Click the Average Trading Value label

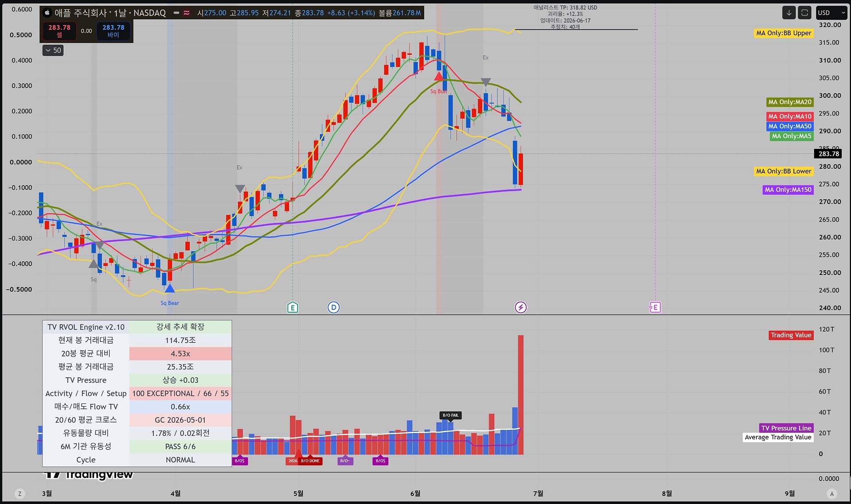click(x=778, y=438)
